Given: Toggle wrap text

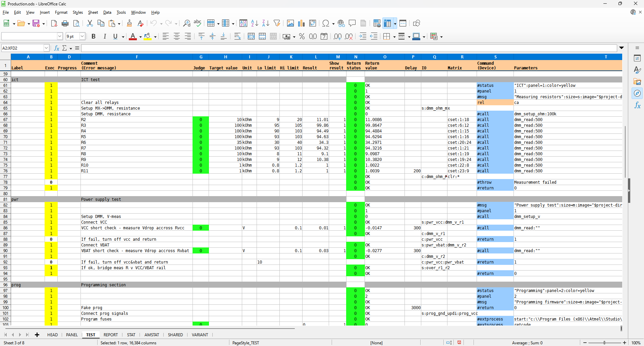Looking at the screenshot, I should (x=237, y=37).
